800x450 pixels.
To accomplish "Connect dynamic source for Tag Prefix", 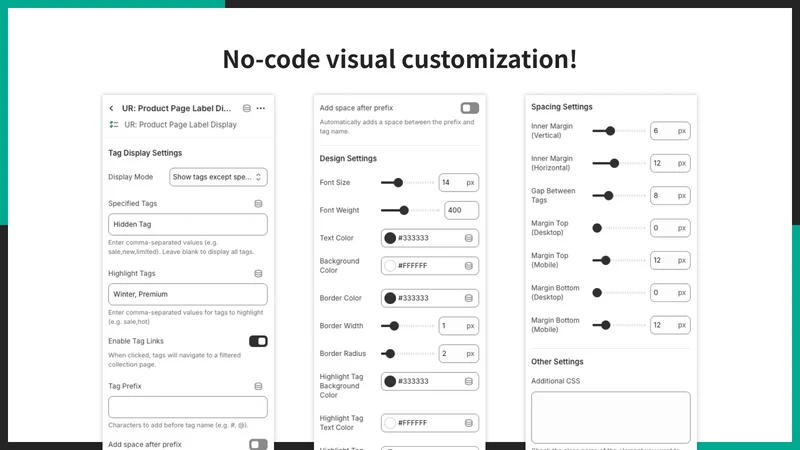I will coord(258,386).
